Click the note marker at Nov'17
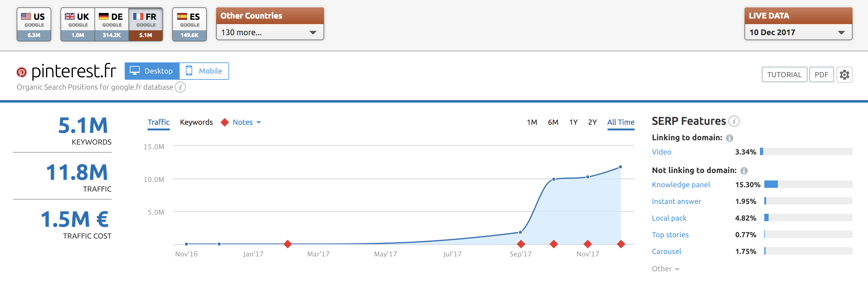The width and height of the screenshot is (868, 283). (x=588, y=244)
